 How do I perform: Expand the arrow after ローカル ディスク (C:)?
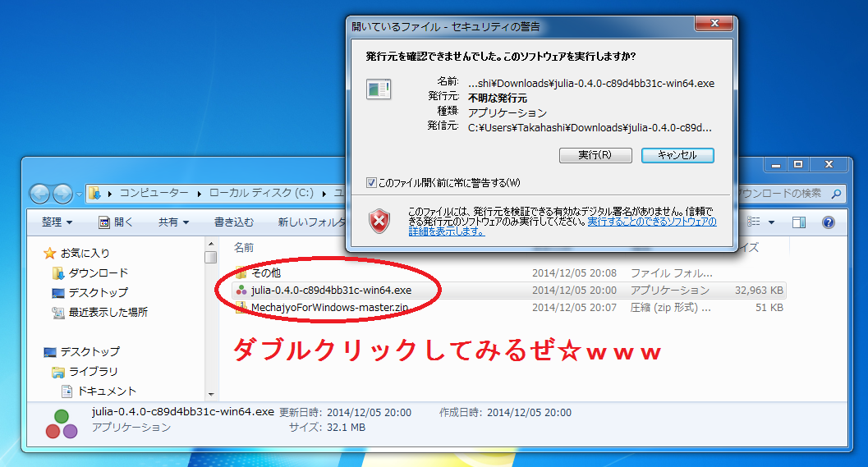pyautogui.click(x=324, y=194)
